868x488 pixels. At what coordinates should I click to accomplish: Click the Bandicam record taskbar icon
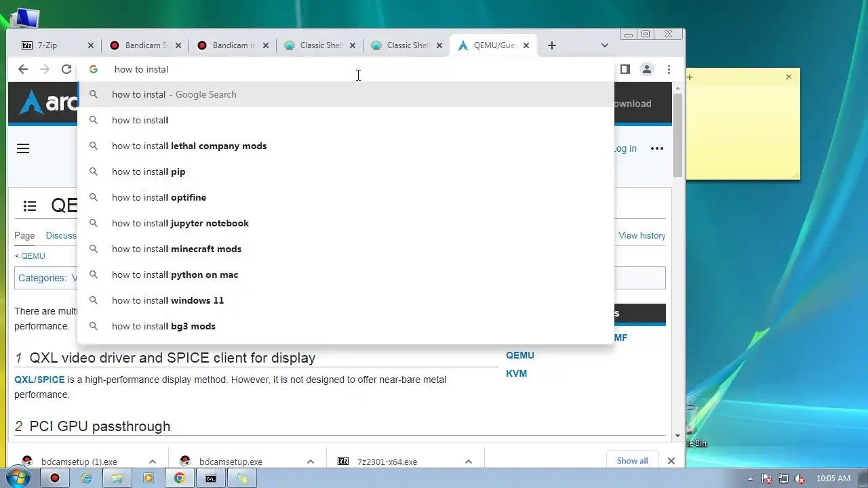click(55, 478)
